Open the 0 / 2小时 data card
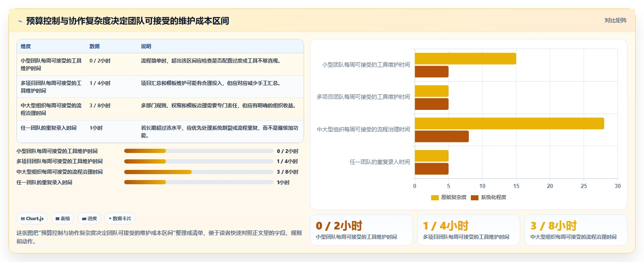 pos(361,230)
